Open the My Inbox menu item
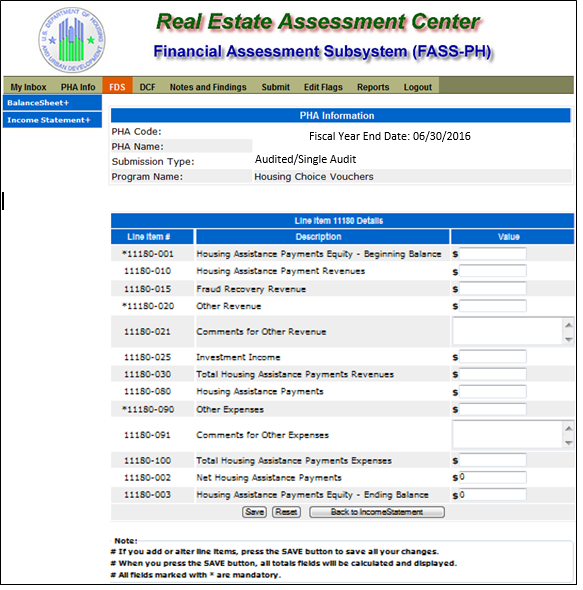This screenshot has height=590, width=583. (28, 87)
